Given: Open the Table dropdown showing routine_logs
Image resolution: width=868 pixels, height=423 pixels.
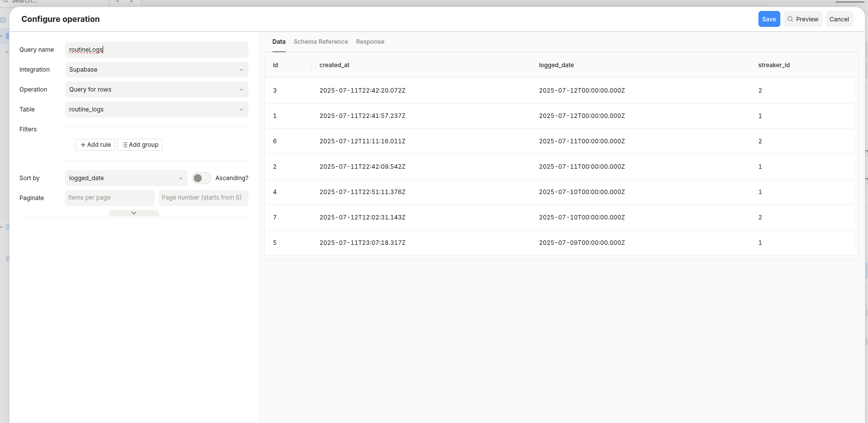Looking at the screenshot, I should (x=156, y=109).
